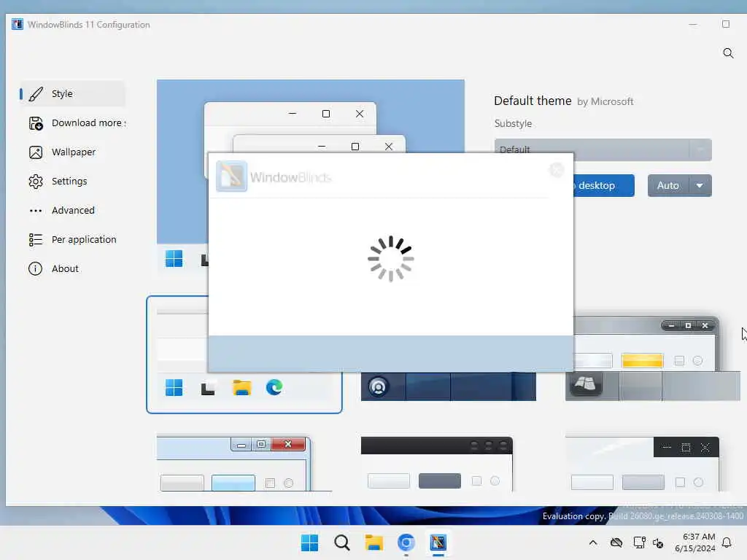
Task: Open the About section
Action: (72, 268)
